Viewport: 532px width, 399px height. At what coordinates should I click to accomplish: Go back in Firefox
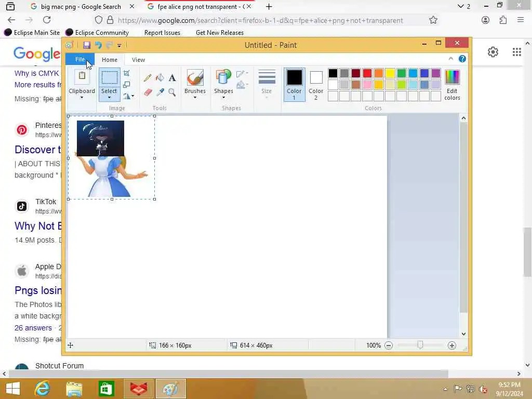coord(11,20)
